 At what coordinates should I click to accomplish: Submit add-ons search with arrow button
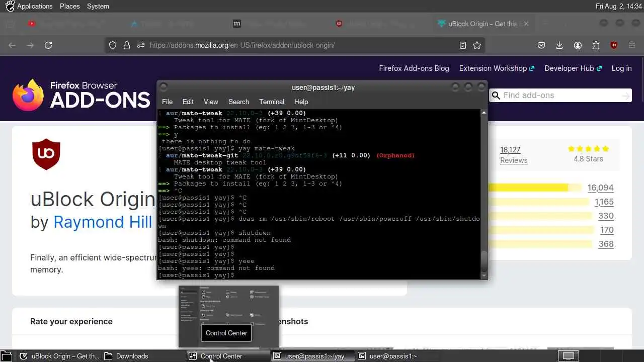(625, 95)
